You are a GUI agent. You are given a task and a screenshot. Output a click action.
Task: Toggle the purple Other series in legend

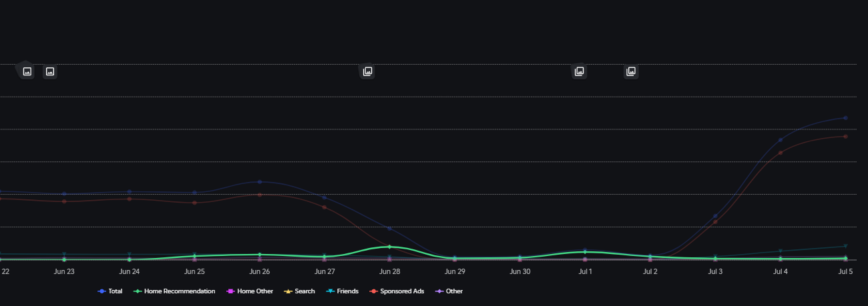tap(449, 291)
